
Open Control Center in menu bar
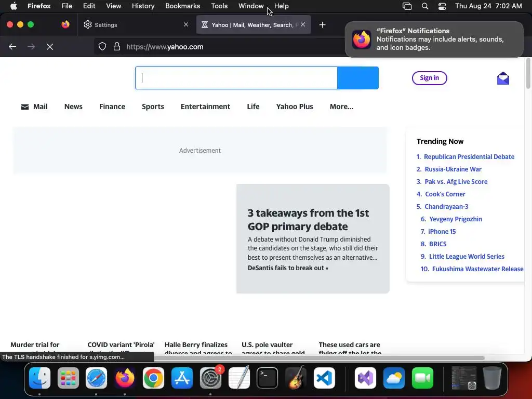coord(442,6)
